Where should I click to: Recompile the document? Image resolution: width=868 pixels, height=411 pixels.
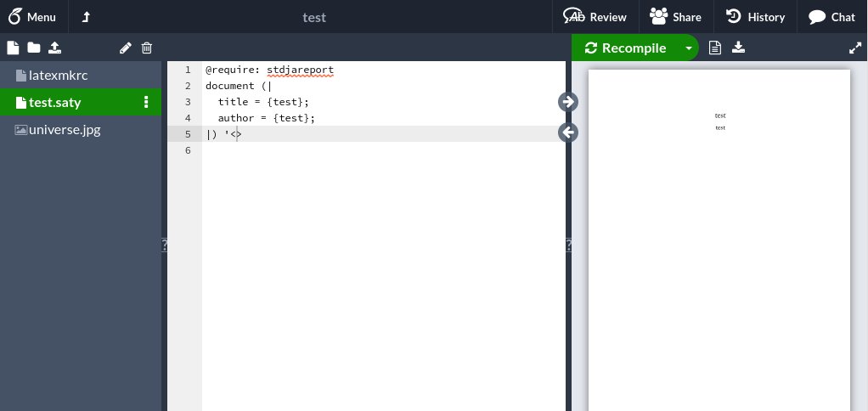point(626,48)
